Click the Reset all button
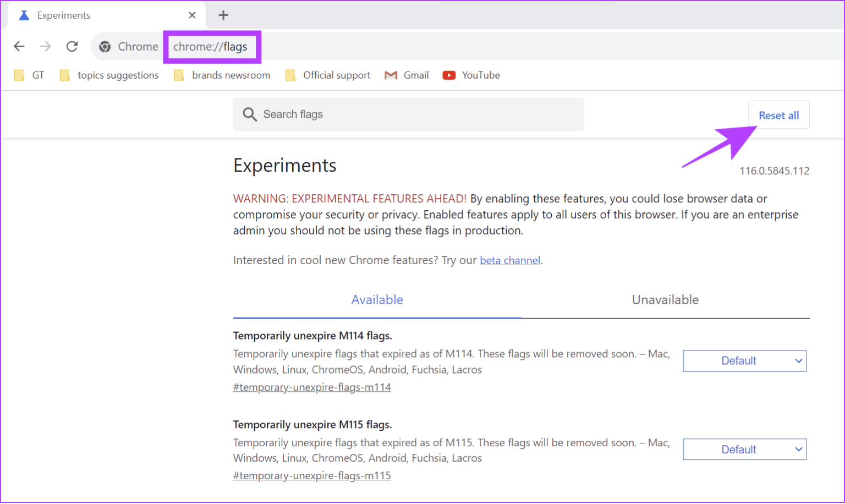The height and width of the screenshot is (504, 845). click(778, 115)
